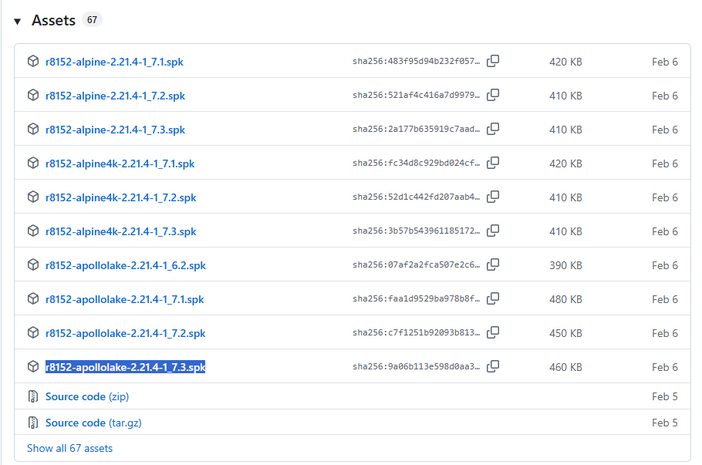Download r8152-apollolake-2.21.4-1_7.1.spk

pyautogui.click(x=124, y=300)
